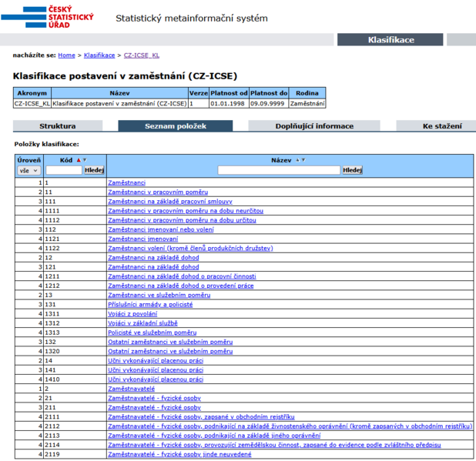Open Zaměstnavatelé zapsané v obchodním rejstříku link
476x461 pixels.
[x=201, y=417]
